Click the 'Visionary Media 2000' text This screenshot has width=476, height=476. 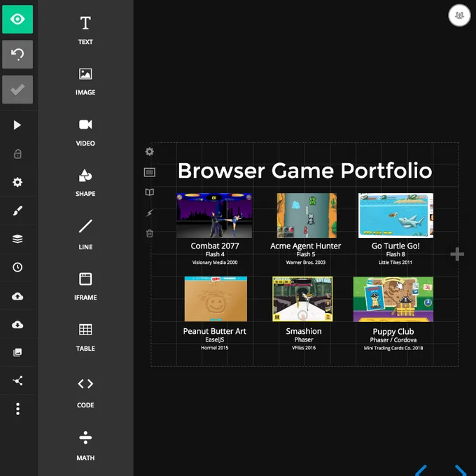point(215,262)
